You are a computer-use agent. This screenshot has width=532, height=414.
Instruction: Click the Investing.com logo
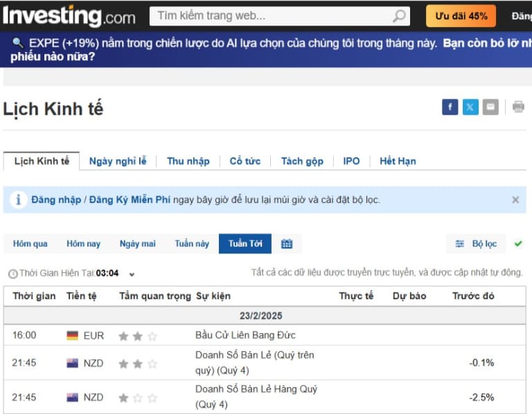click(69, 15)
